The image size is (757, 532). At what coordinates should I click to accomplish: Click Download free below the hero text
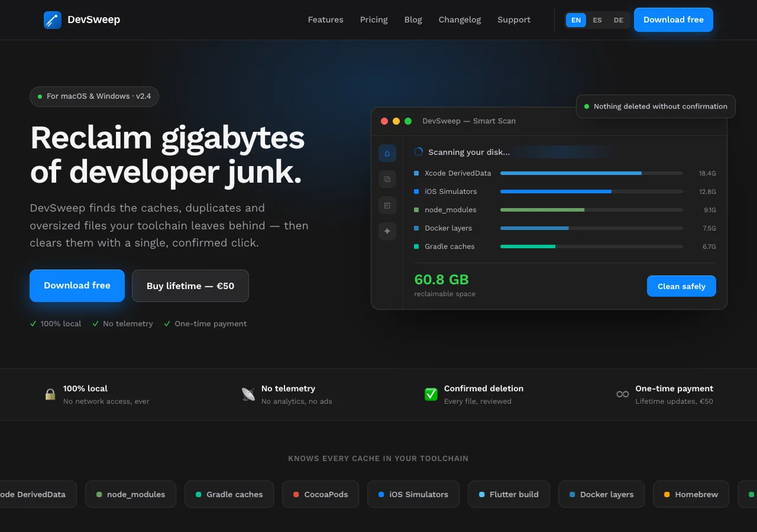77,286
